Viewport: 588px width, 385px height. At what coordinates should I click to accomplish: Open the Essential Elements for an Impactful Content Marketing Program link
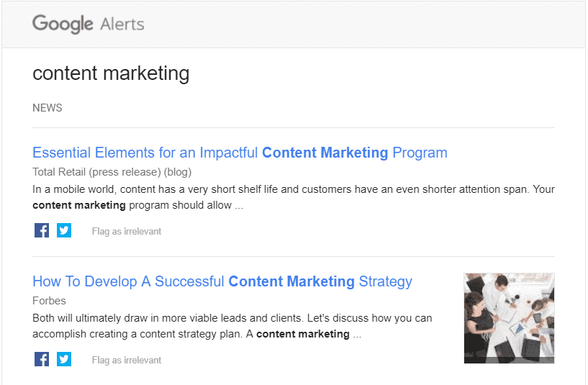(240, 153)
